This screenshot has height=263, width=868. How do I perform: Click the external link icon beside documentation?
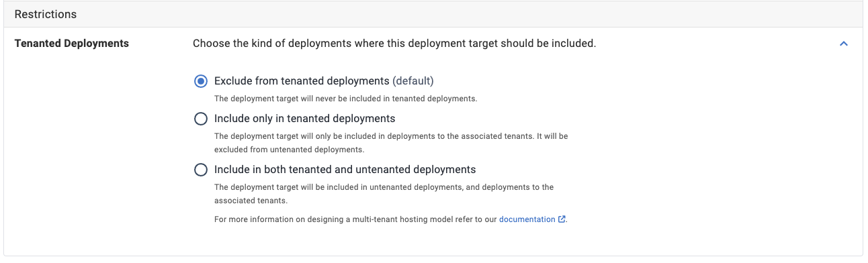tap(562, 219)
